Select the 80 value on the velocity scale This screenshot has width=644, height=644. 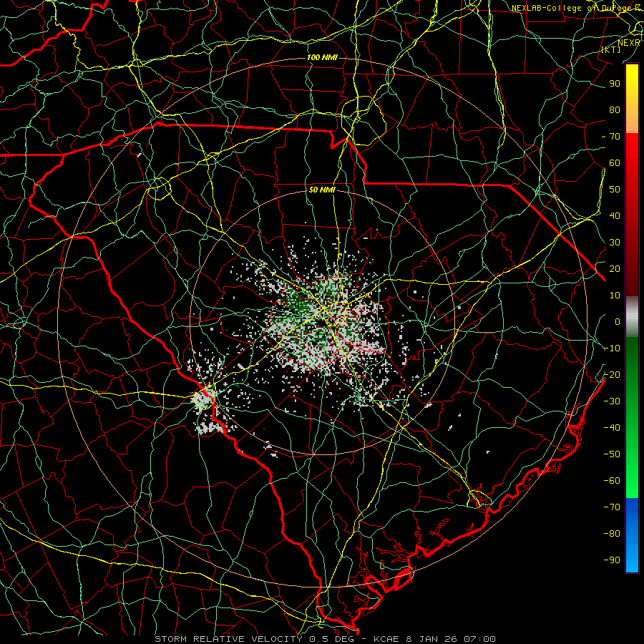[615, 110]
